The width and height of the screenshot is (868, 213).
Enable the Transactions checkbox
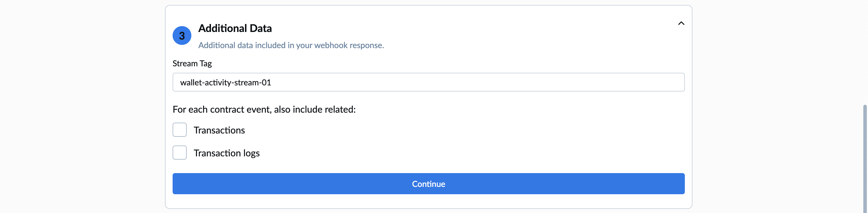point(180,130)
